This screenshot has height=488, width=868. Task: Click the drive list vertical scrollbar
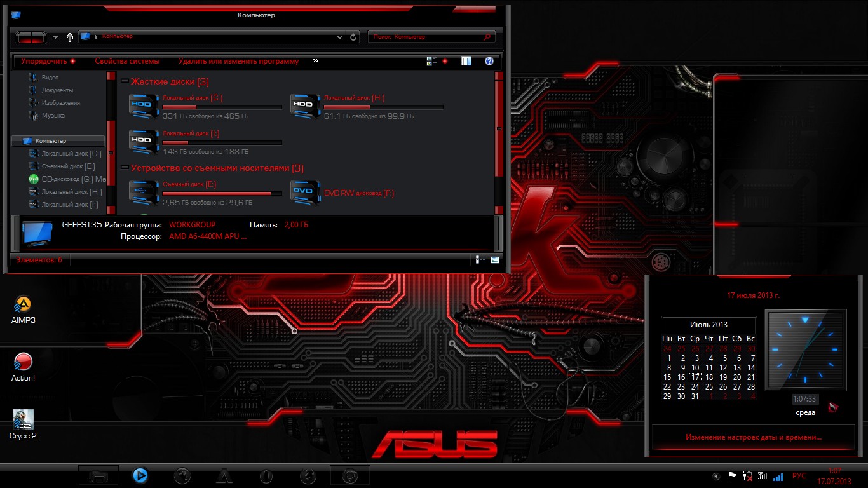point(499,142)
